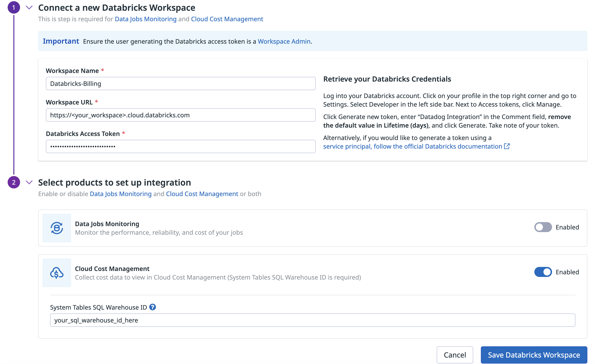Click the Enabled label beside Cloud Cost Management toggle
This screenshot has width=595, height=364.
pyautogui.click(x=567, y=272)
